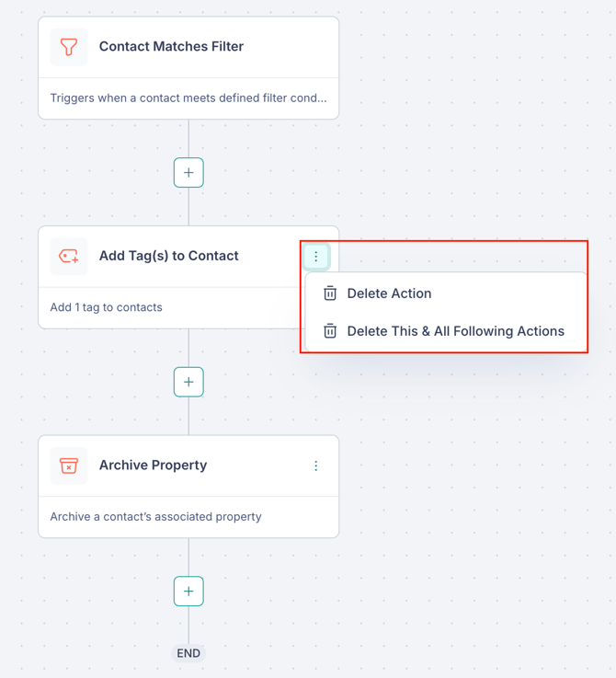Screen dimensions: 616x678
Task: Click the orange funnel filter icon
Action: tap(68, 47)
